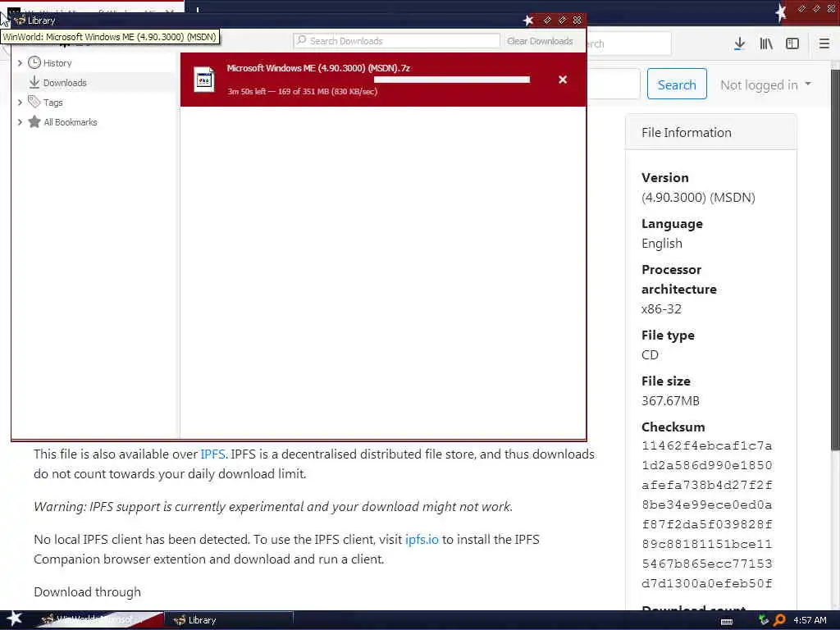Image resolution: width=840 pixels, height=630 pixels.
Task: Click the 4:57 AM clock
Action: 810,620
